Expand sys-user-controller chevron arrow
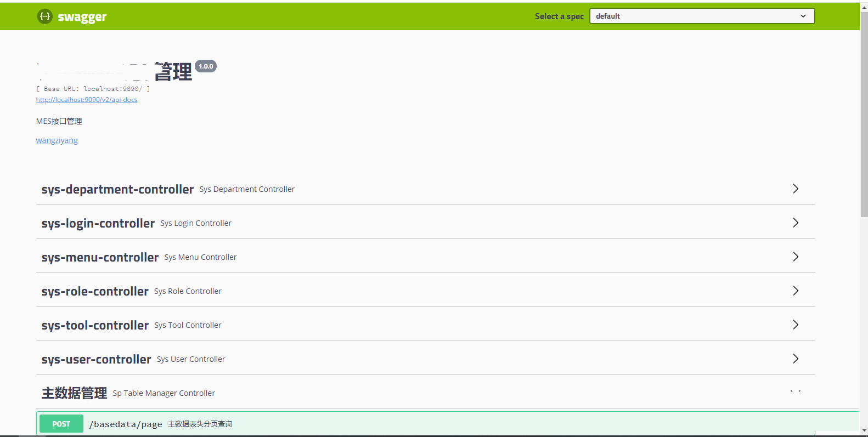 click(x=795, y=359)
